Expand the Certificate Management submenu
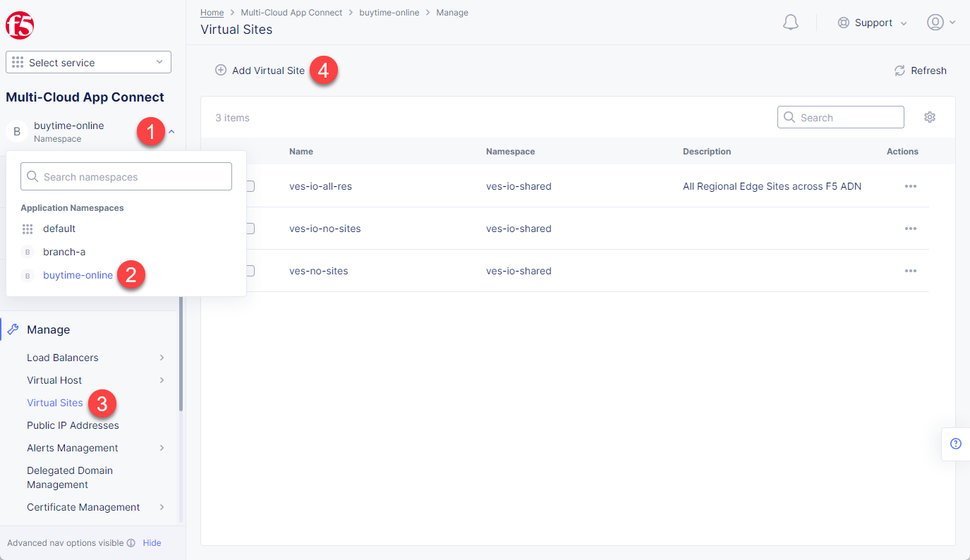The height and width of the screenshot is (560, 970). pyautogui.click(x=162, y=507)
